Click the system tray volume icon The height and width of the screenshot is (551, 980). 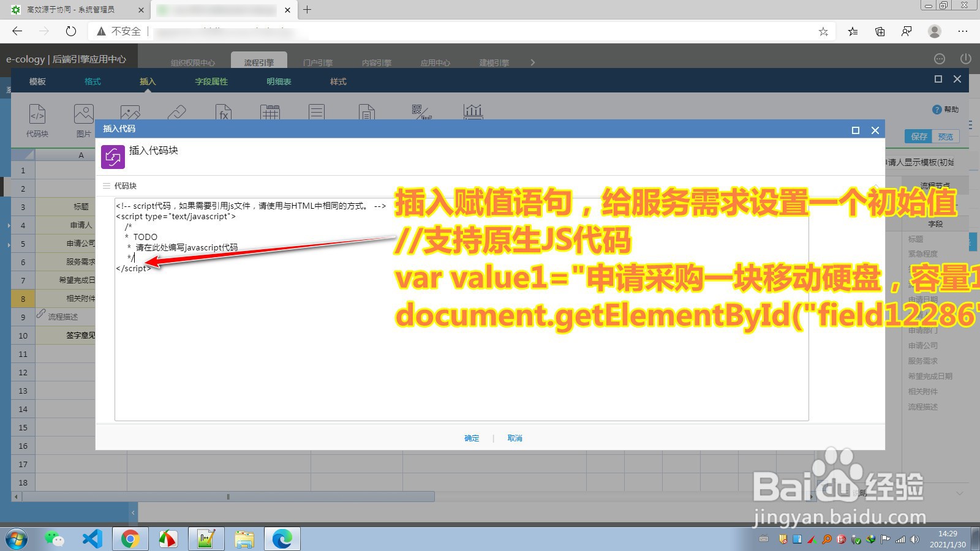[x=914, y=539]
